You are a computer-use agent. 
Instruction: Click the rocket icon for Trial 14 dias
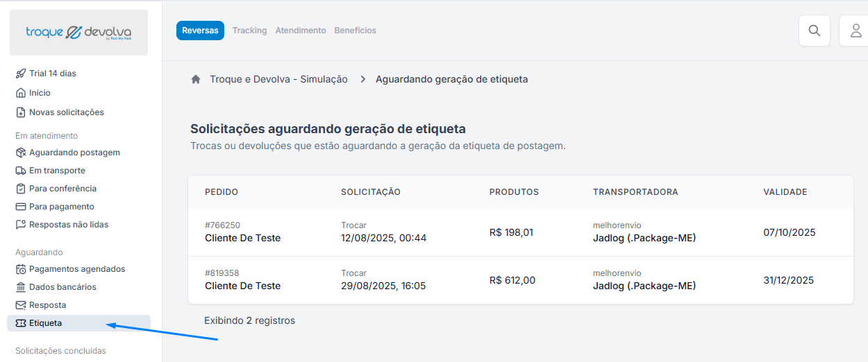pos(21,74)
